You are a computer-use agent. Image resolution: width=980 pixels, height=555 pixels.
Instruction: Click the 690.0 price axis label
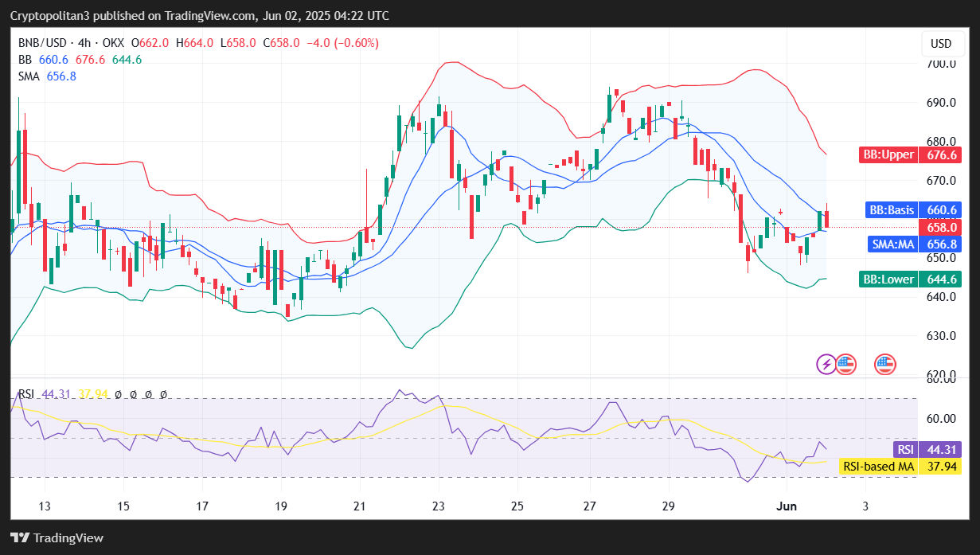[941, 103]
